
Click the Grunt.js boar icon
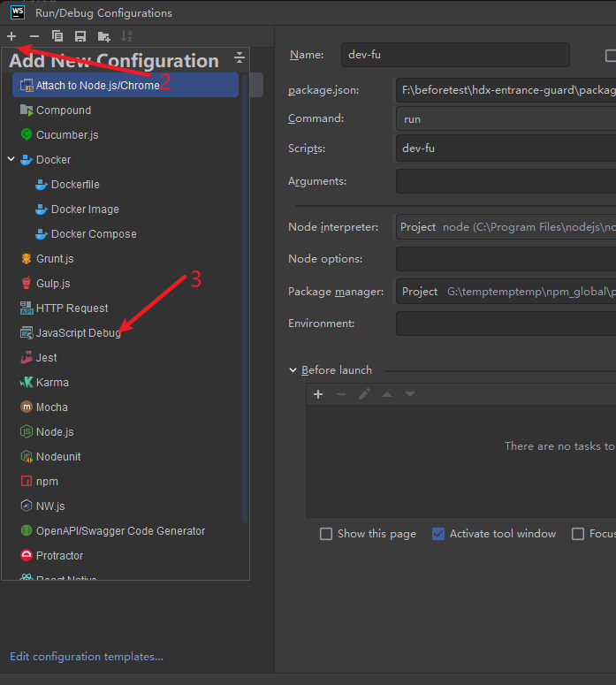(x=27, y=259)
